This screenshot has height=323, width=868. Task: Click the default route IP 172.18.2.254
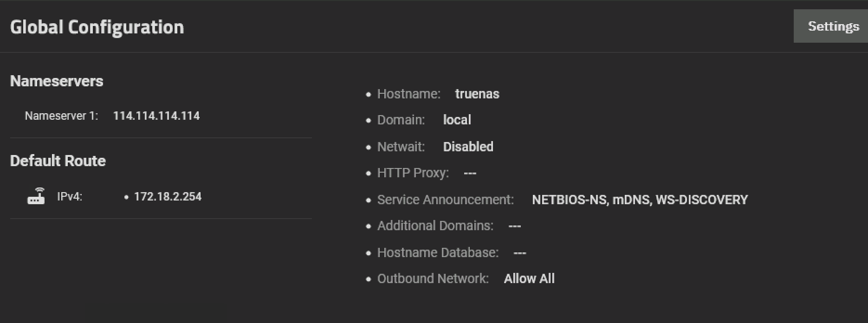[168, 197]
